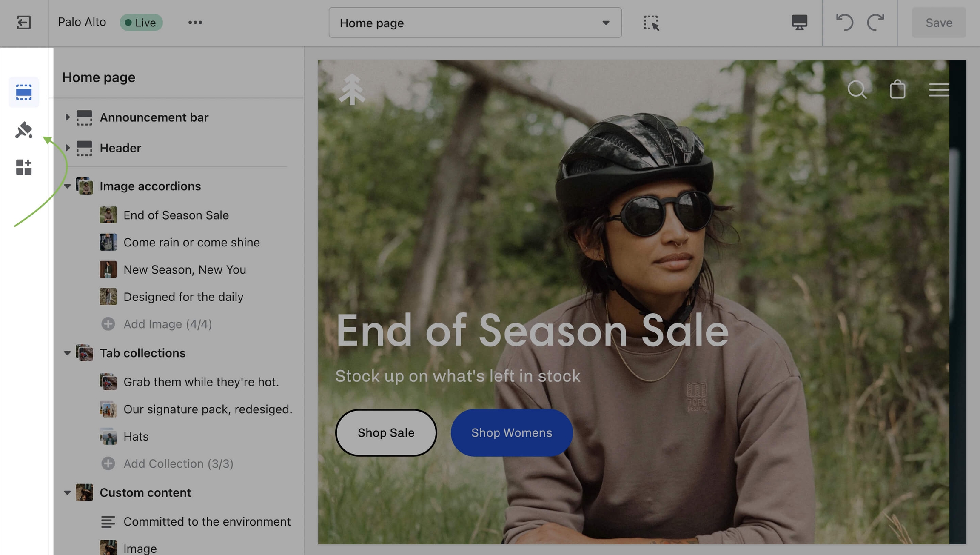Open the hamburger menu in preview

938,89
